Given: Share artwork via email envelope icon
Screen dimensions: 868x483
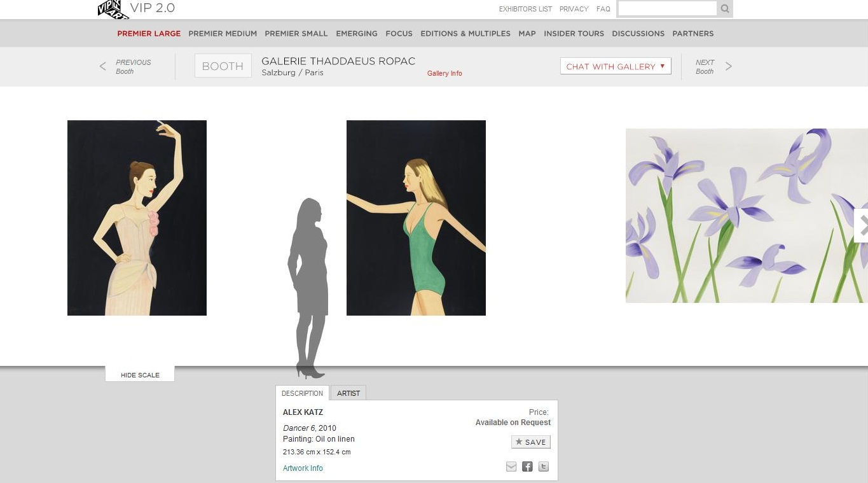Looking at the screenshot, I should 511,466.
